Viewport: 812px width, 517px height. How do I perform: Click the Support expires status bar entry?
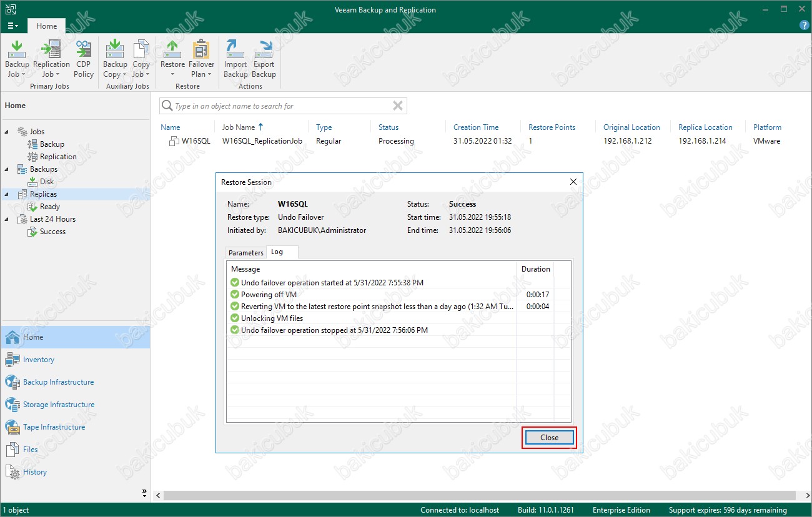tap(728, 510)
